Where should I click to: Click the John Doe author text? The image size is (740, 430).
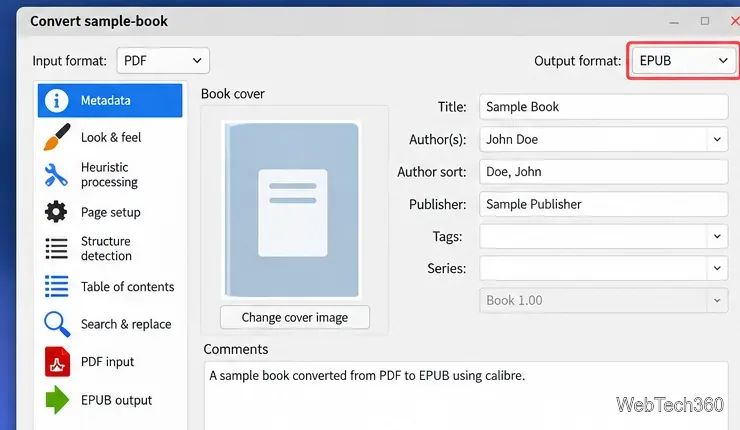coord(512,139)
